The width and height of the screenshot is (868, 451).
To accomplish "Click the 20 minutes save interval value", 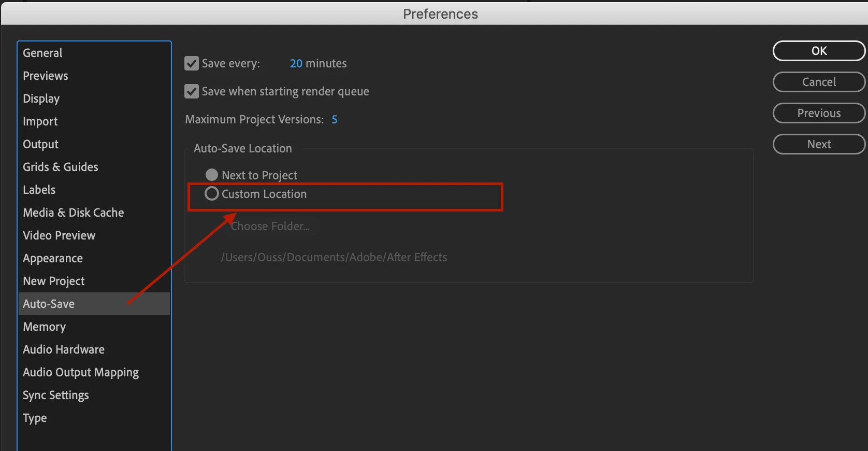I will (296, 63).
